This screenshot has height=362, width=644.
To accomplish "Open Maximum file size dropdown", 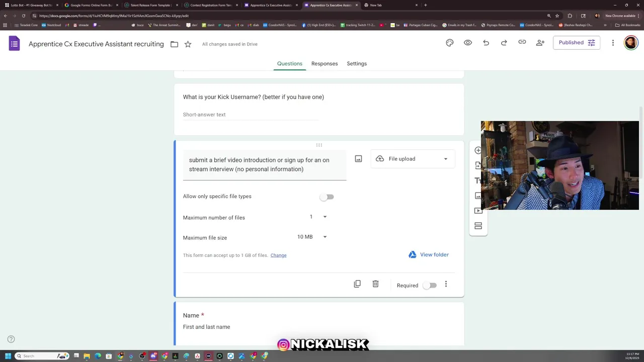I will click(312, 237).
